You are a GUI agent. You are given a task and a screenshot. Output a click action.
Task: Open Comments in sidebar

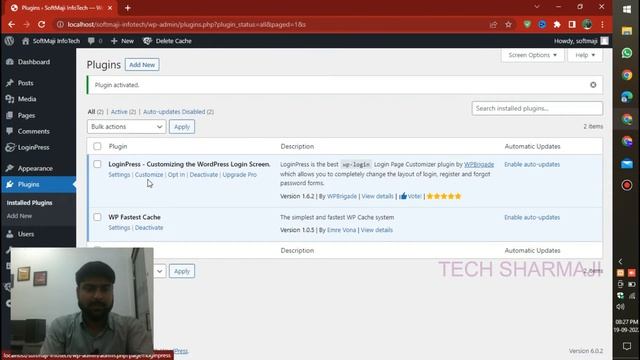coord(33,131)
